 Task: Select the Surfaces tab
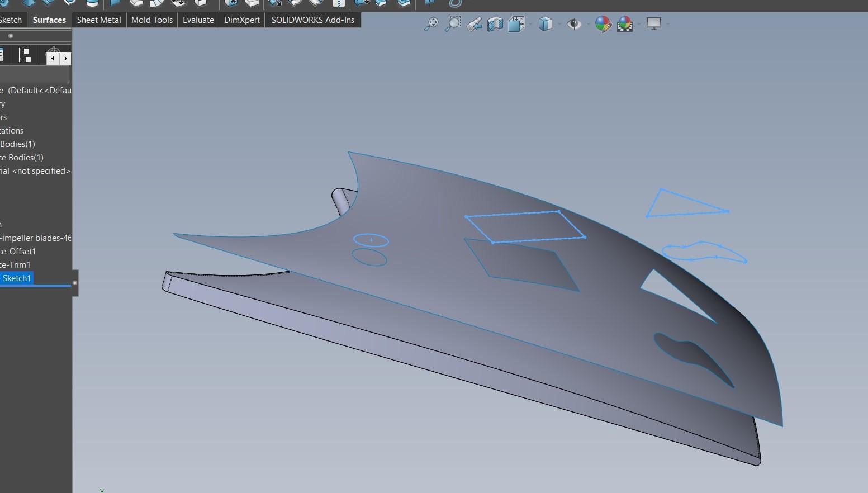click(x=49, y=20)
